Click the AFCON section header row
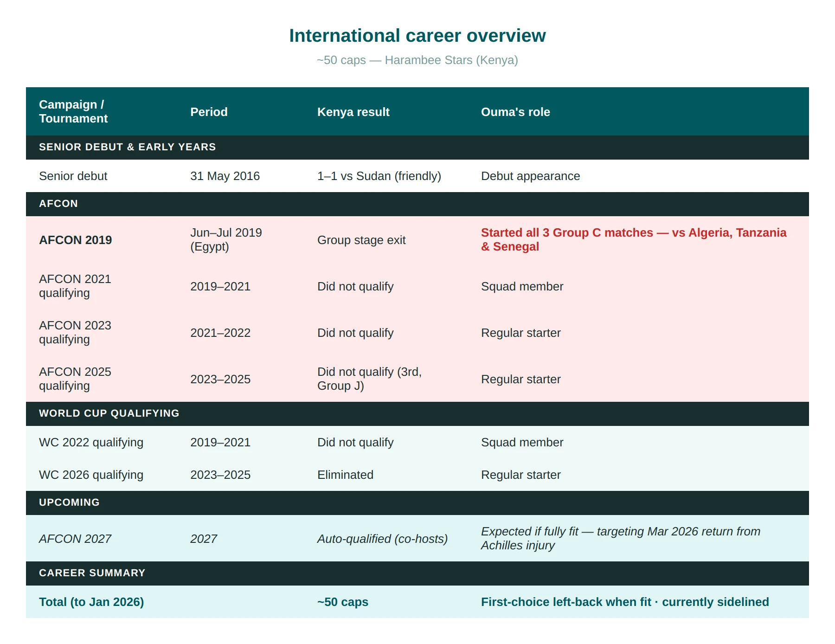 click(x=417, y=204)
